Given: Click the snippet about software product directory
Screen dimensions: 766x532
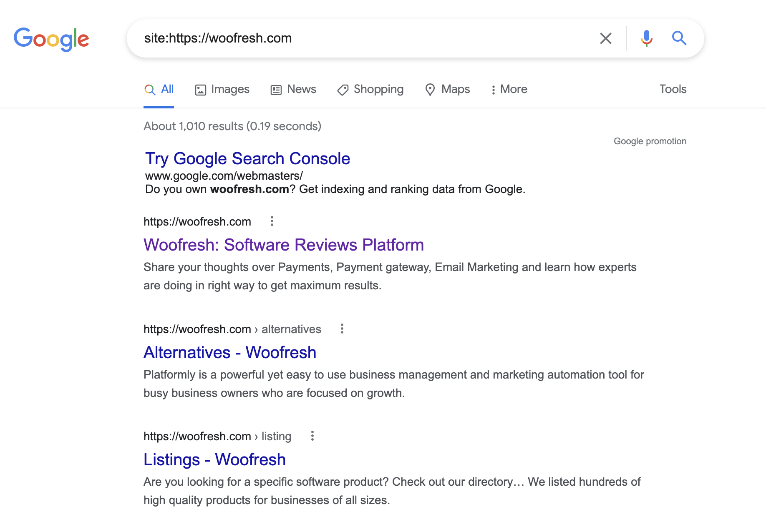Looking at the screenshot, I should click(x=392, y=491).
